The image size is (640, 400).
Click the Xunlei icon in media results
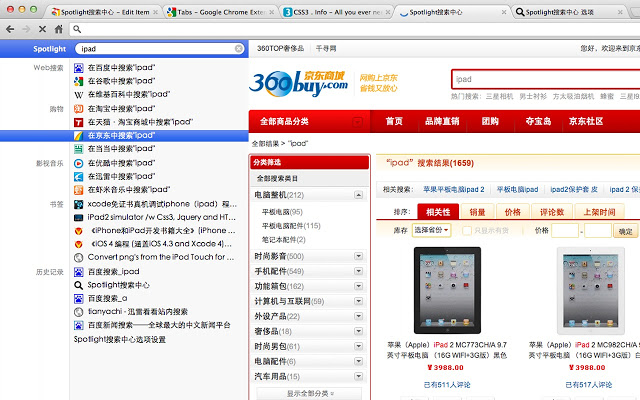coord(78,177)
